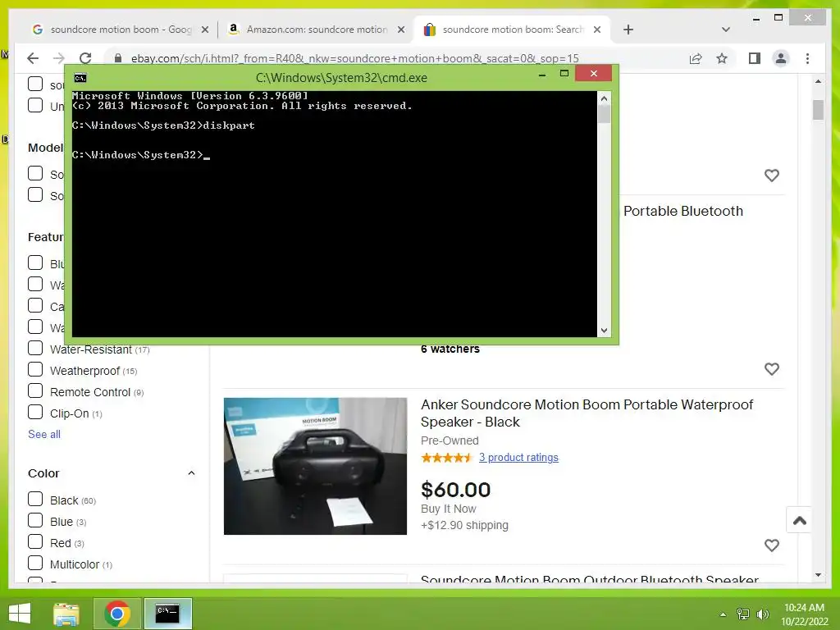
Task: Click cmd window scroll up arrow
Action: point(604,98)
